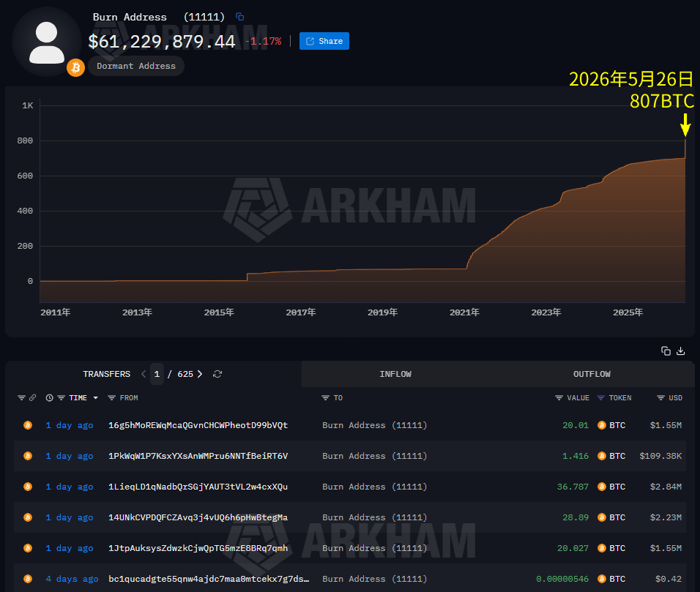Click the from address 1LieqLD1qNadbQrSGjYAUT3tVL2w4cxXQu
This screenshot has height=592, width=700.
tap(198, 487)
